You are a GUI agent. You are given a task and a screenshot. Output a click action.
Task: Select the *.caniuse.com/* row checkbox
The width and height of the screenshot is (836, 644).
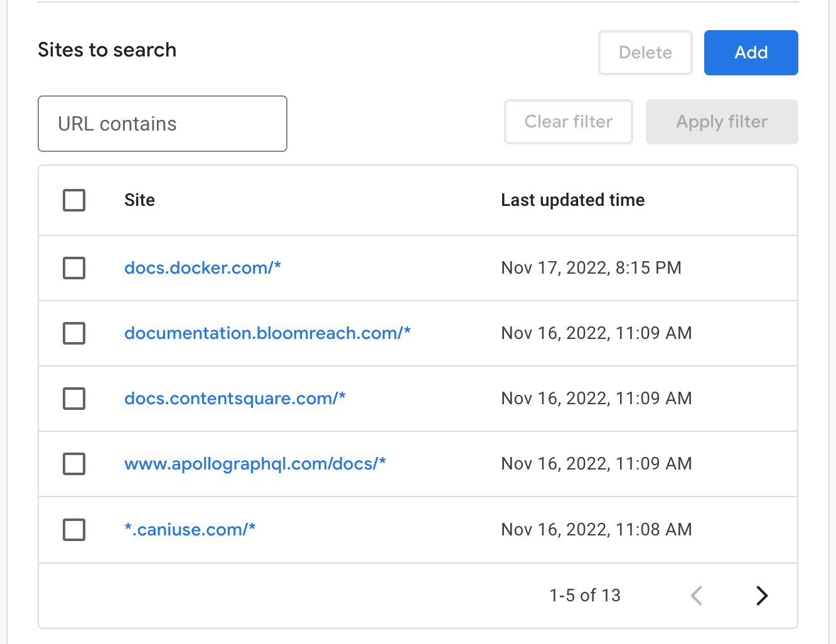point(74,530)
